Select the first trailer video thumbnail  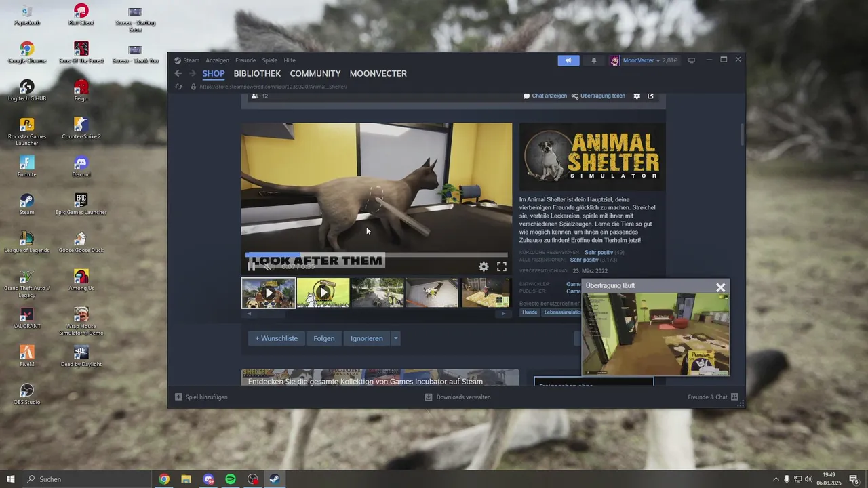269,293
